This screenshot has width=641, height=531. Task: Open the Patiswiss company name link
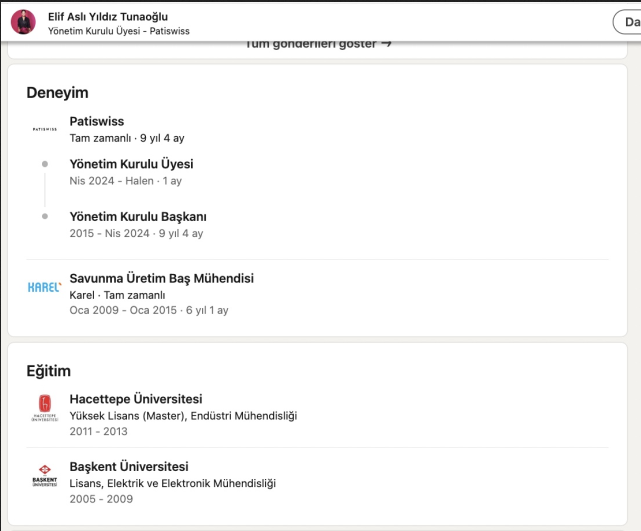[x=97, y=121]
